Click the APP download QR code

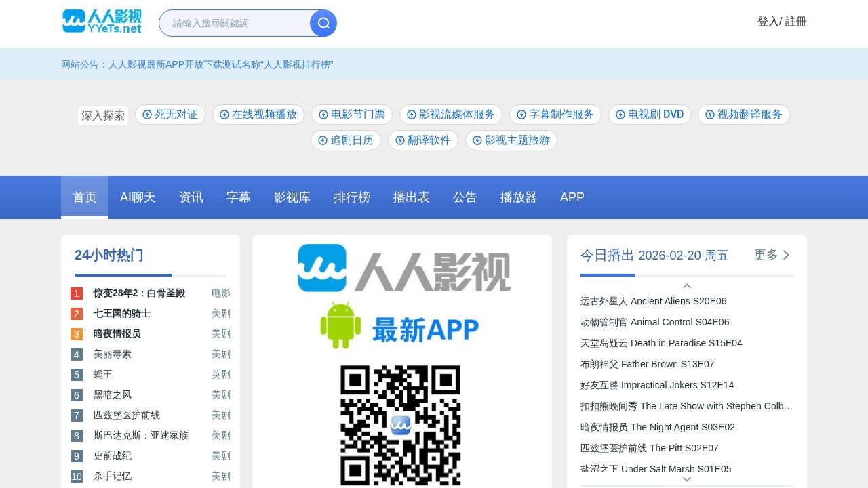400,425
